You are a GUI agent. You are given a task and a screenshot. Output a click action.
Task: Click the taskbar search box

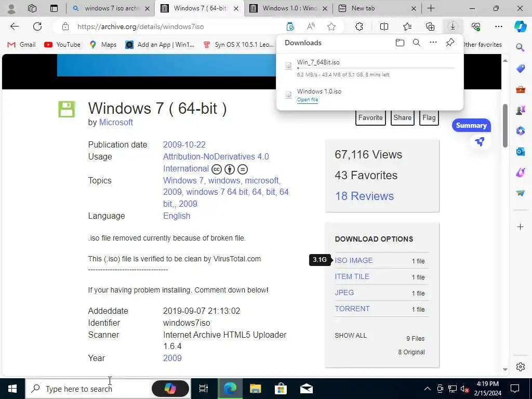tap(87, 389)
